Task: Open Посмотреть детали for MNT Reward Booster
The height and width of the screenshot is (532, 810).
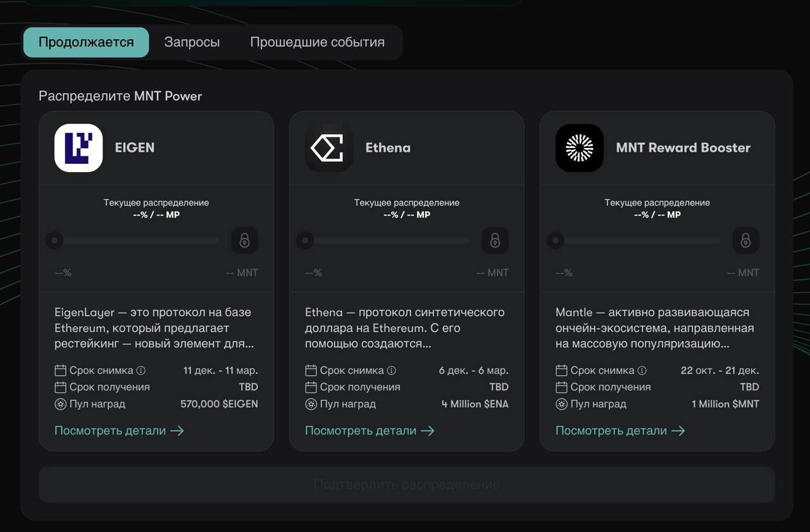Action: point(620,431)
